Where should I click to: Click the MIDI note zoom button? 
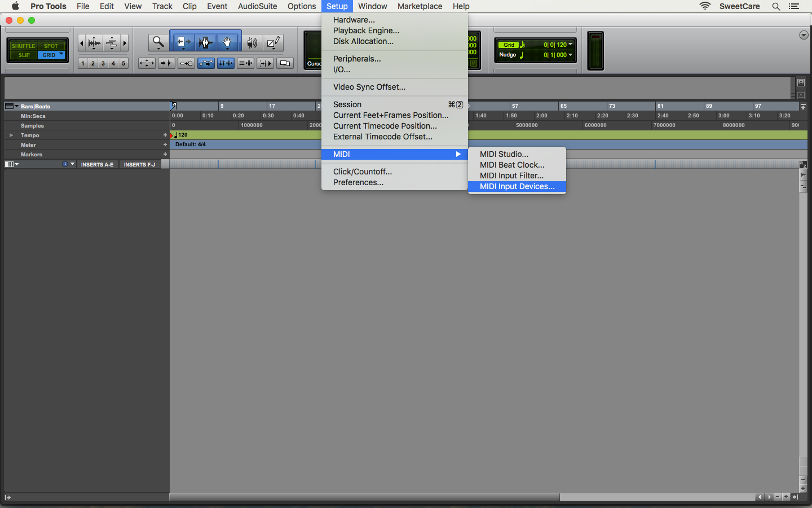click(112, 43)
